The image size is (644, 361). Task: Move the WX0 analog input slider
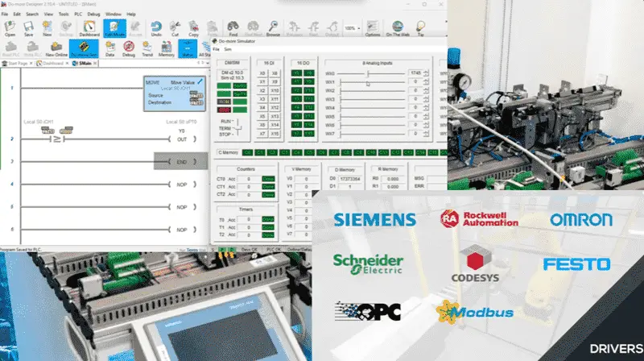pyautogui.click(x=368, y=73)
